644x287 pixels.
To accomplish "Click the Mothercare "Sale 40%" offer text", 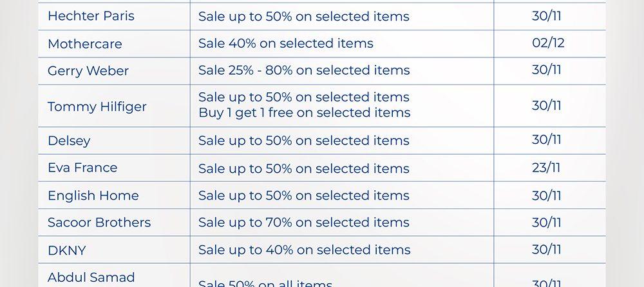I will click(x=285, y=44).
